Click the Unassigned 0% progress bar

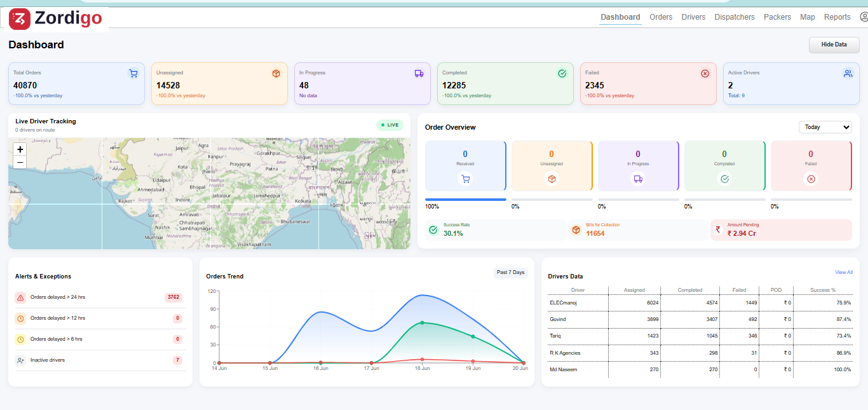click(552, 200)
